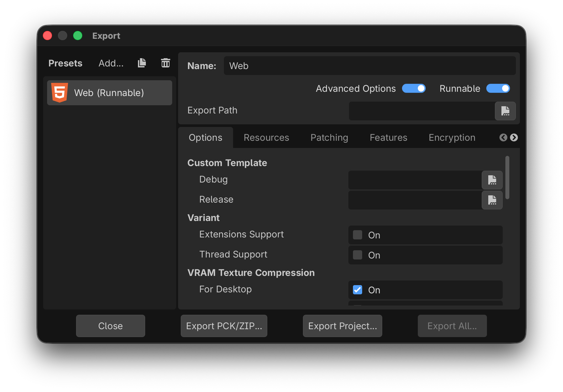The image size is (563, 392).
Task: Delete the selected preset with trash icon
Action: (x=165, y=63)
